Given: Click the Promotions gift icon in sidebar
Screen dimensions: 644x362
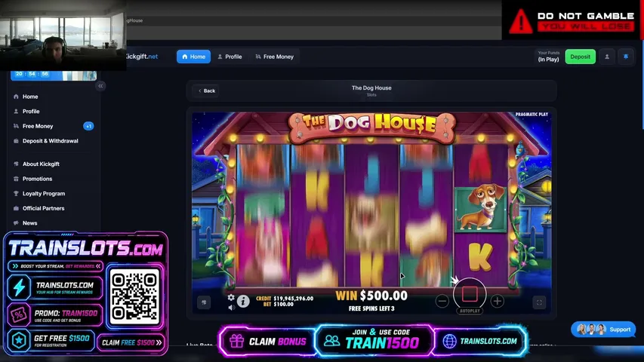Looking at the screenshot, I should tap(16, 179).
